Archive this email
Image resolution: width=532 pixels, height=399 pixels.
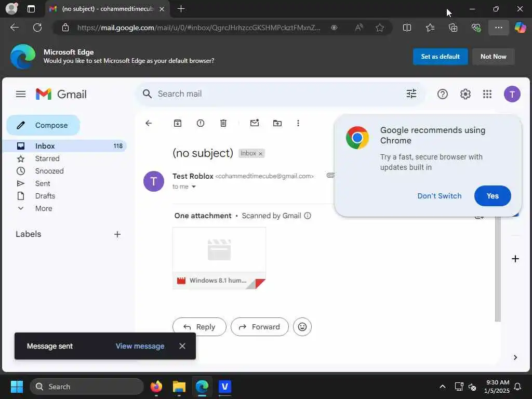(x=178, y=123)
